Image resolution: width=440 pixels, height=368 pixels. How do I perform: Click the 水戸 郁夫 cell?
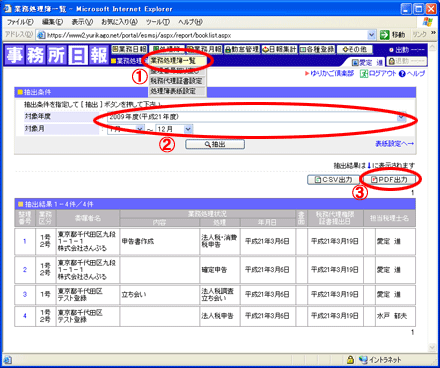(395, 316)
